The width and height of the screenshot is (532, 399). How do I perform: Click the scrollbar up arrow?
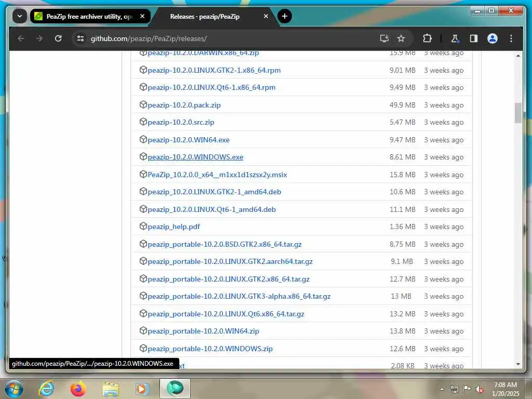pos(518,55)
